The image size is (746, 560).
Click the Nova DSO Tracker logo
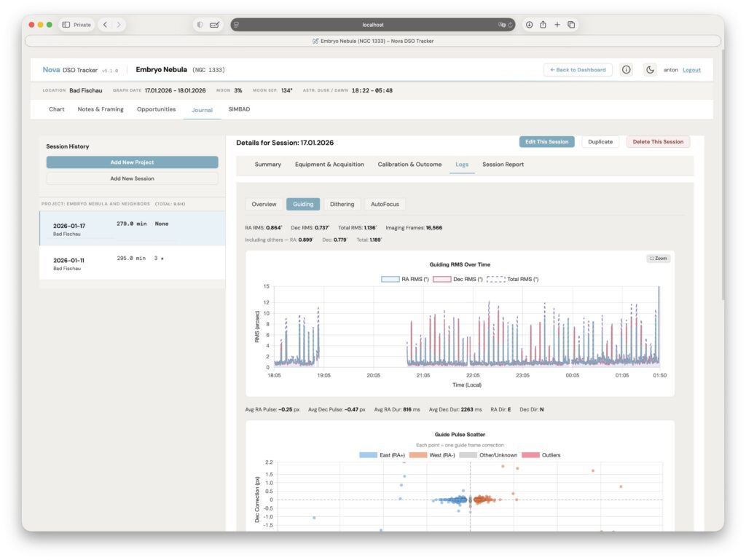pyautogui.click(x=69, y=69)
